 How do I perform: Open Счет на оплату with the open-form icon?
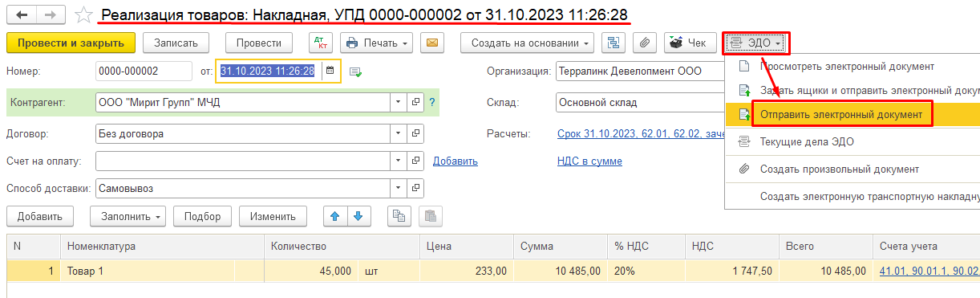(x=416, y=161)
